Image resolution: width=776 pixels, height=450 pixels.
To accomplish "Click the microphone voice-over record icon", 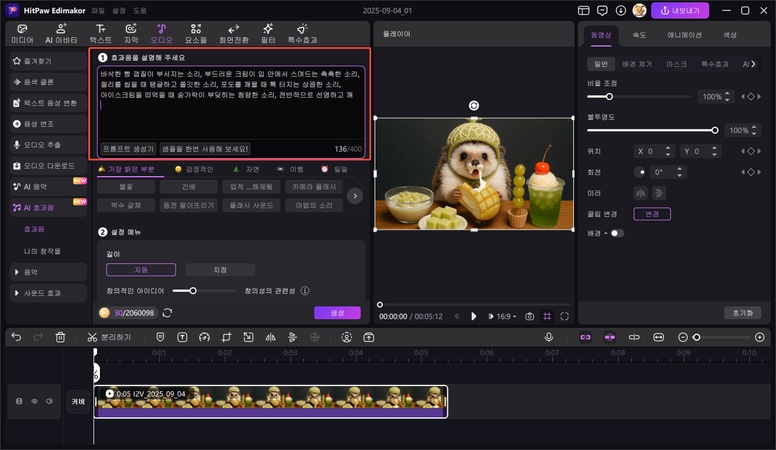I will click(x=548, y=337).
